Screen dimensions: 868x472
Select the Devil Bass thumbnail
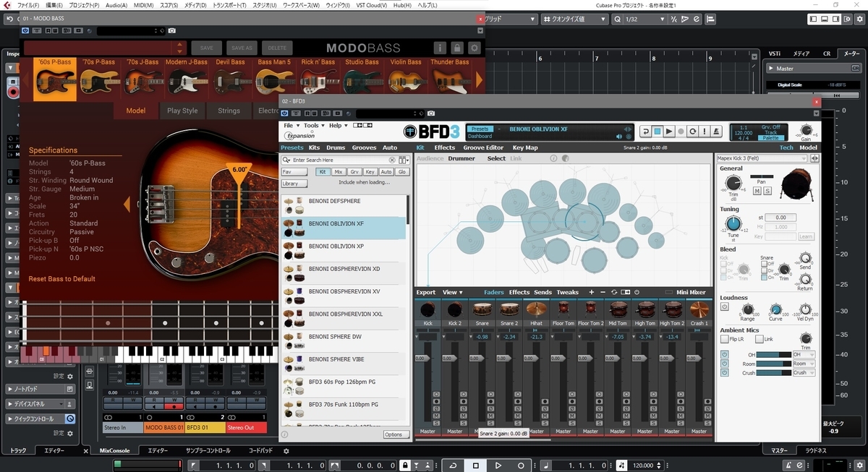[x=230, y=78]
